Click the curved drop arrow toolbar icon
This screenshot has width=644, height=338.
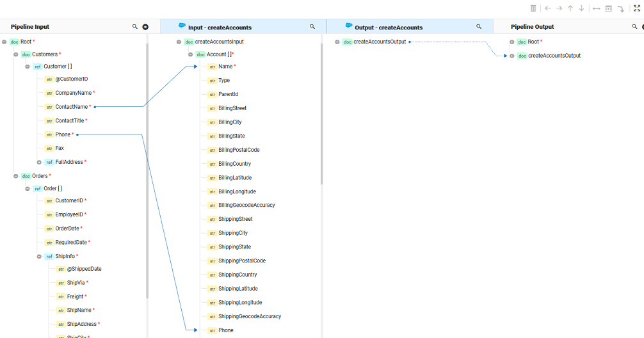[x=621, y=9]
